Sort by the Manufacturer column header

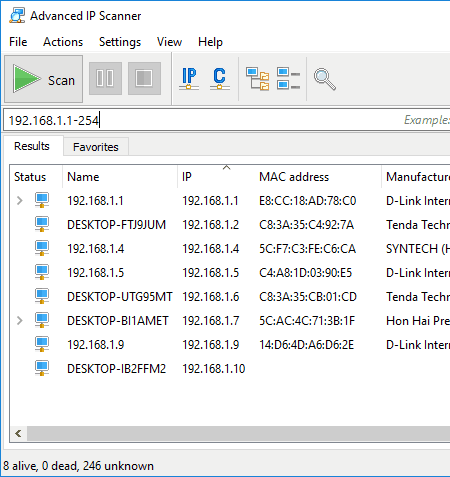(x=416, y=177)
